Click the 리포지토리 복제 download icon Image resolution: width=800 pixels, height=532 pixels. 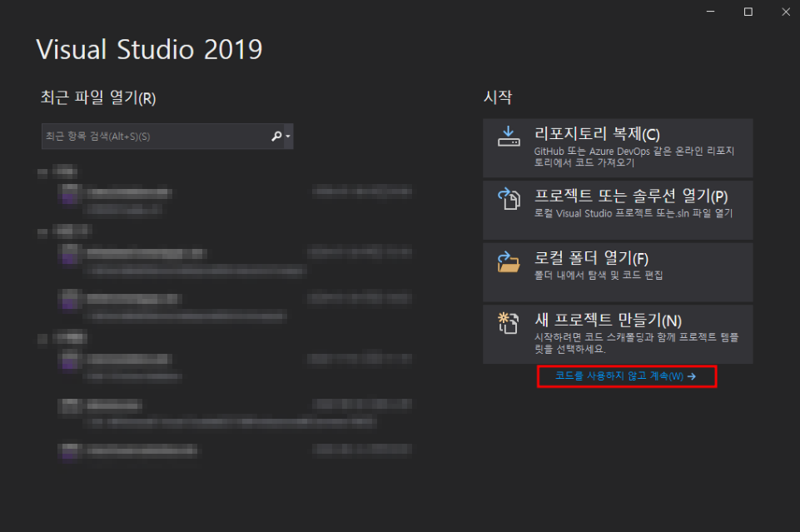click(x=509, y=137)
